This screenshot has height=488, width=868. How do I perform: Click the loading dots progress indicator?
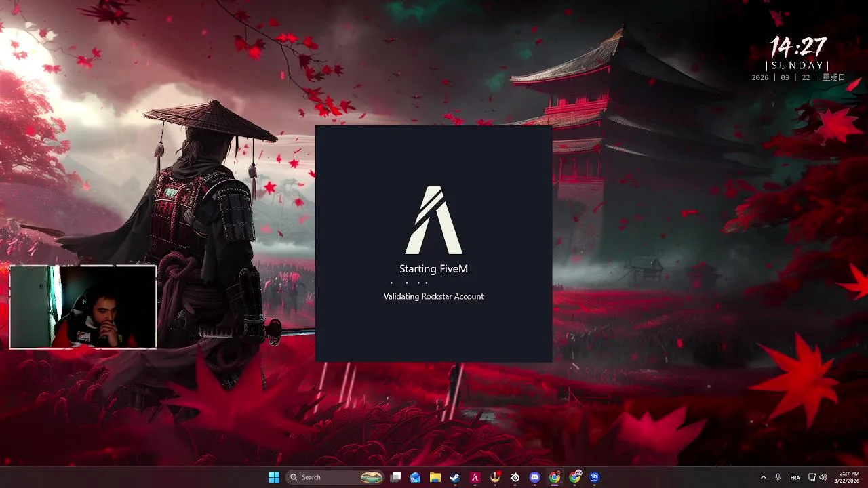click(409, 283)
